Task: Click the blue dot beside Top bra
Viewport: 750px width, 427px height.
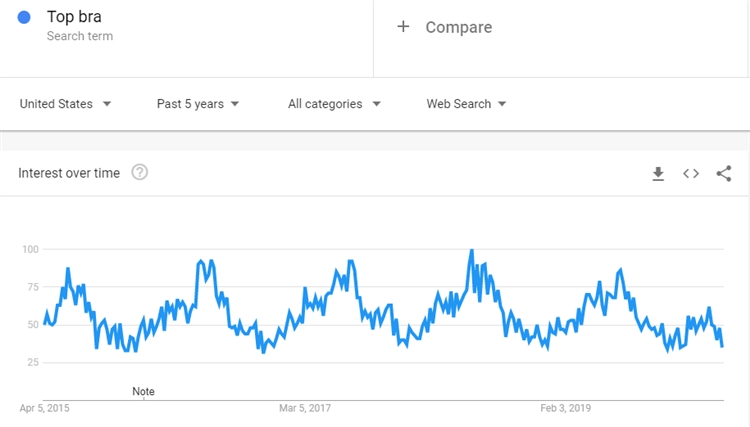Action: [x=24, y=17]
